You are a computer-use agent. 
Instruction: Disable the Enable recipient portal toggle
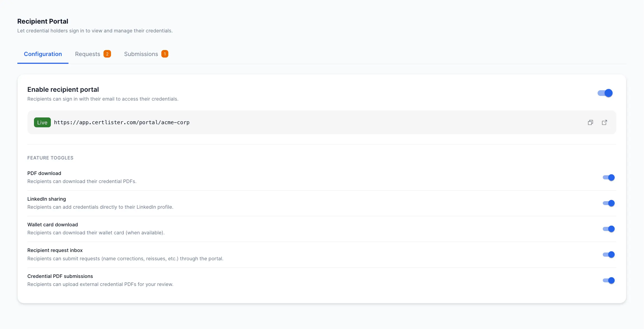point(605,93)
